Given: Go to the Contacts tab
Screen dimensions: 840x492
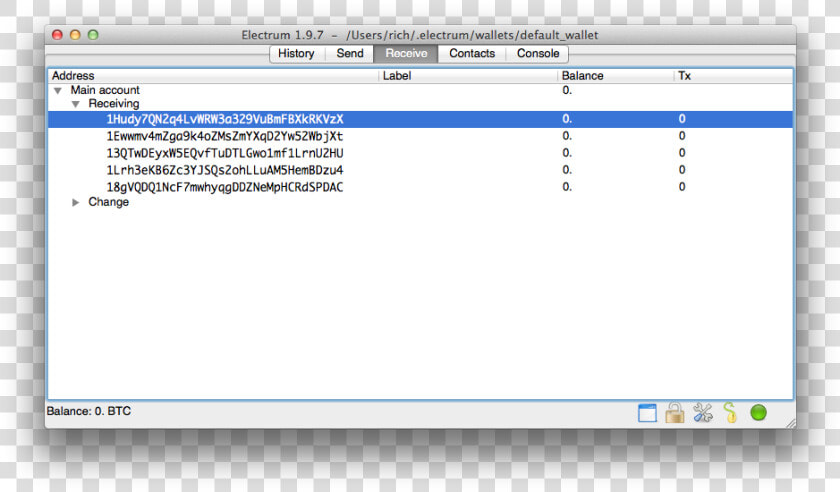Looking at the screenshot, I should point(472,54).
